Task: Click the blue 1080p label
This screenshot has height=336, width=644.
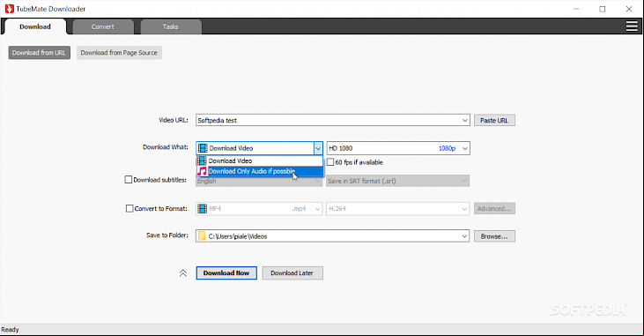Action: (447, 148)
